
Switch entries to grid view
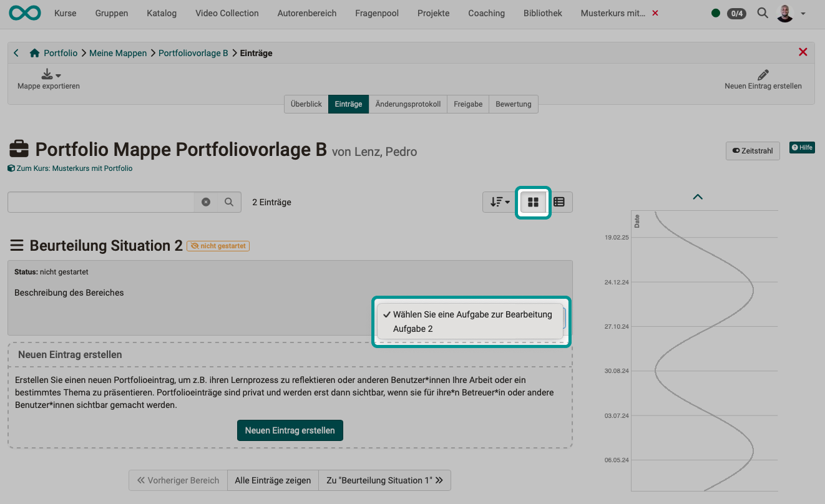coord(533,201)
